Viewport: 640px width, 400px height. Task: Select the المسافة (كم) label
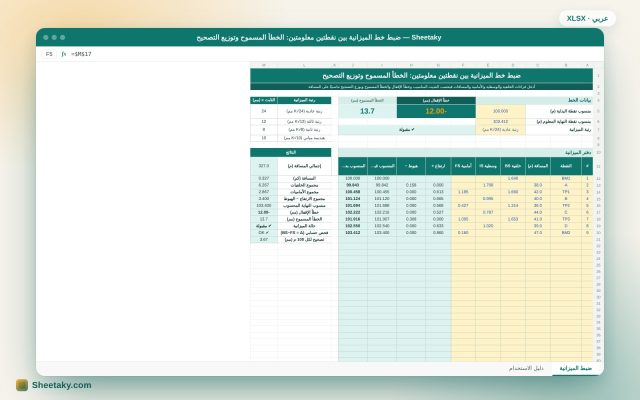304,178
